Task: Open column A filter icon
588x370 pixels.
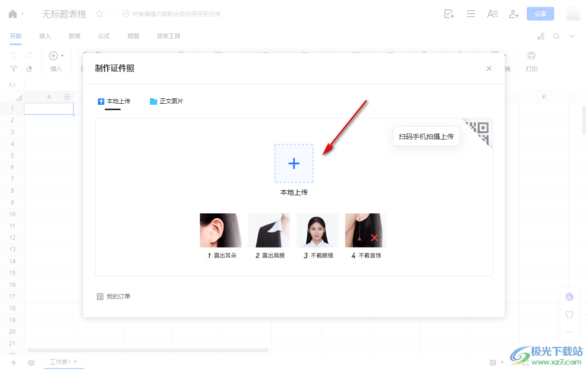Action: point(67,97)
